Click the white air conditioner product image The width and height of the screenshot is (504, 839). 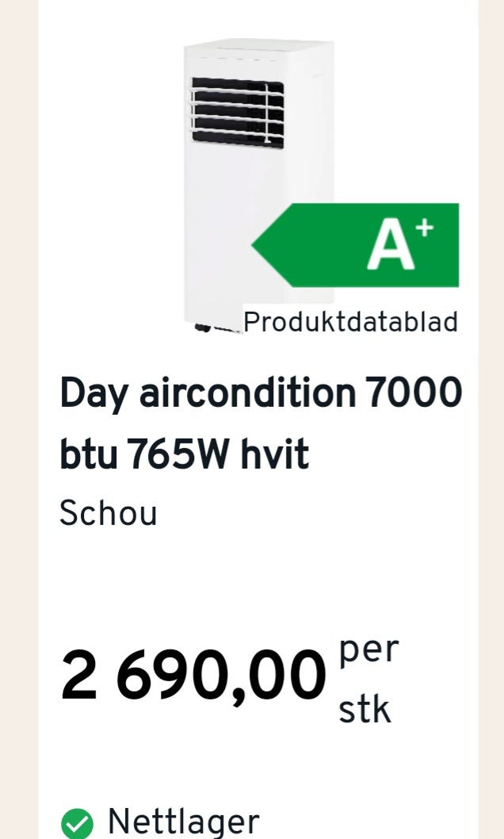(238, 174)
